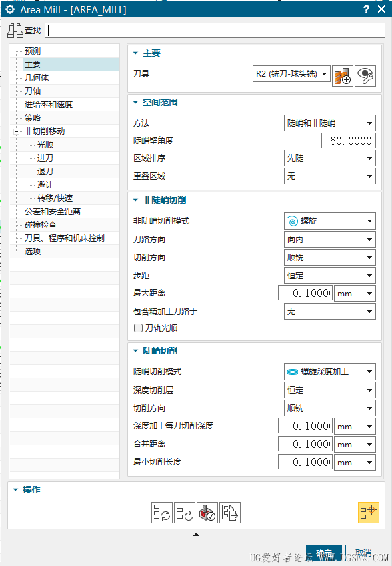The width and height of the screenshot is (392, 566).
Task: Click the 最大距离 value field
Action: [305, 294]
